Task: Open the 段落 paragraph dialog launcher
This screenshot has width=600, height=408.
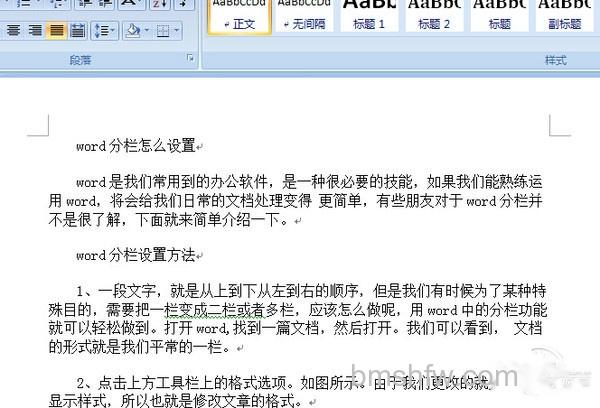Action: click(x=190, y=58)
